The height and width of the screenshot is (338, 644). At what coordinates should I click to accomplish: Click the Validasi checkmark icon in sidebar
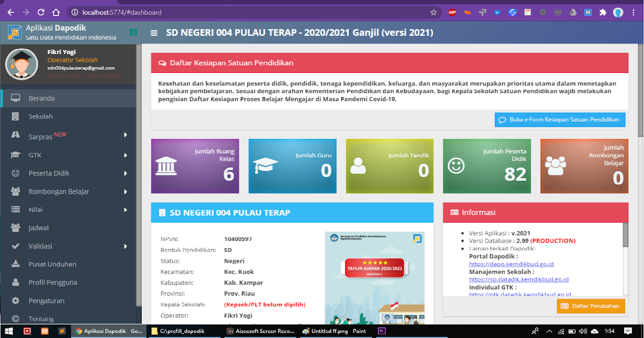tap(16, 246)
